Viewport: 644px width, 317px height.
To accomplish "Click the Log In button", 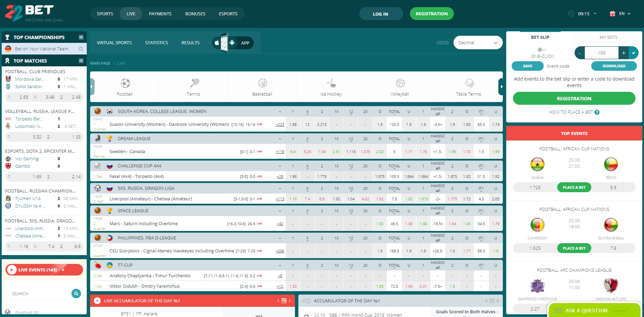I will [381, 14].
